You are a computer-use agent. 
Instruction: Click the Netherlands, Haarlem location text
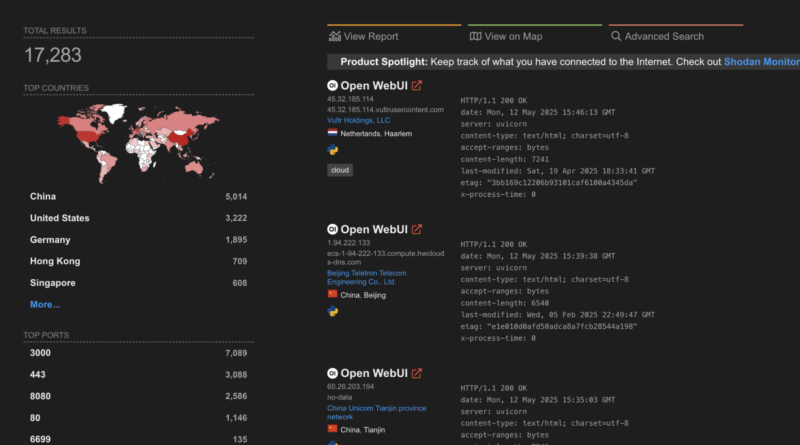point(376,134)
